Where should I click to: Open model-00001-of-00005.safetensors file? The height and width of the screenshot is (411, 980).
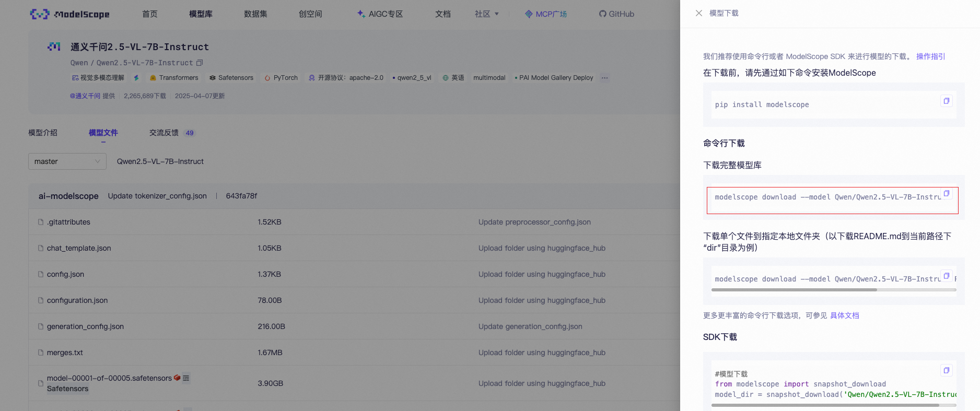click(x=109, y=378)
